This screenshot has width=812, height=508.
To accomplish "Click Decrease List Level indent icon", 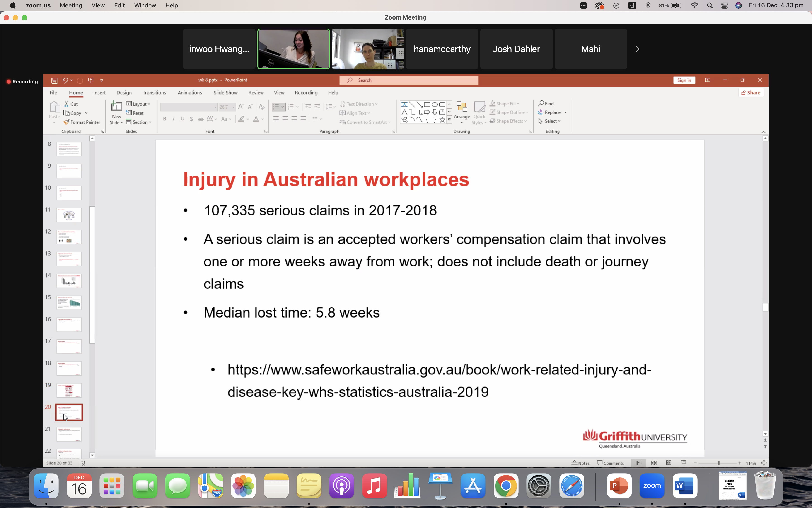I will [x=308, y=107].
